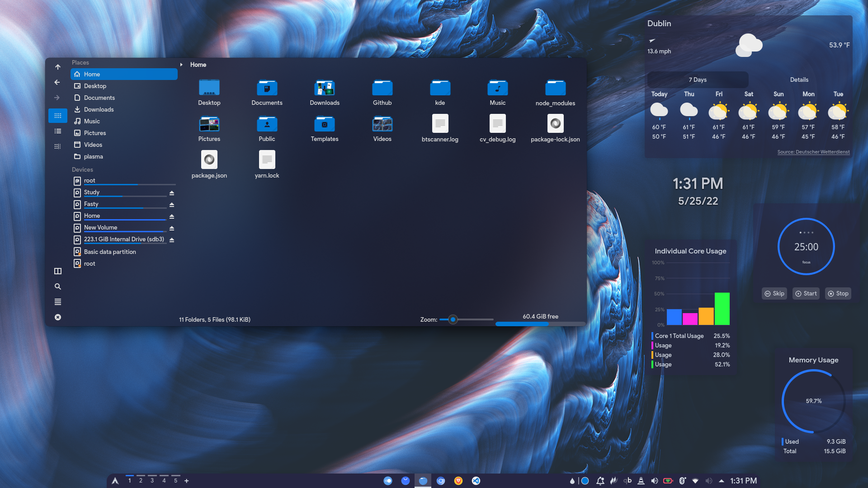Open Desktop in the Places panel
868x488 pixels.
124,86
